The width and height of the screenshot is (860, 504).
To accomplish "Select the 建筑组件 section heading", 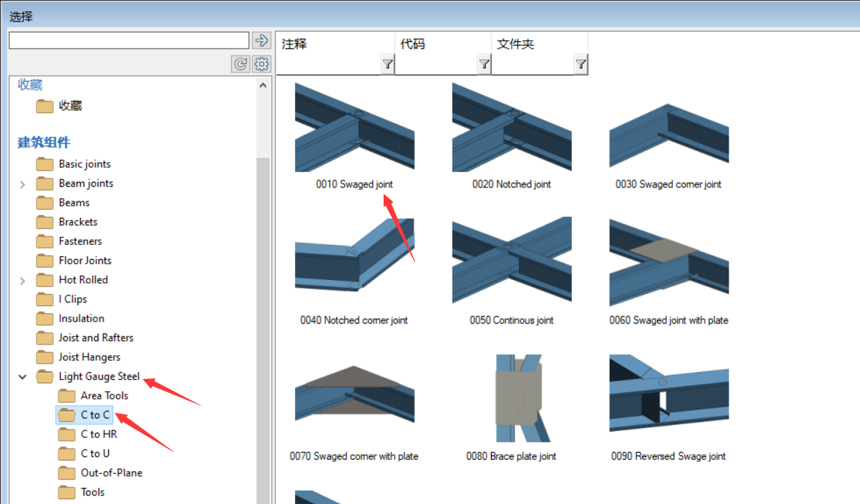I will tap(44, 143).
